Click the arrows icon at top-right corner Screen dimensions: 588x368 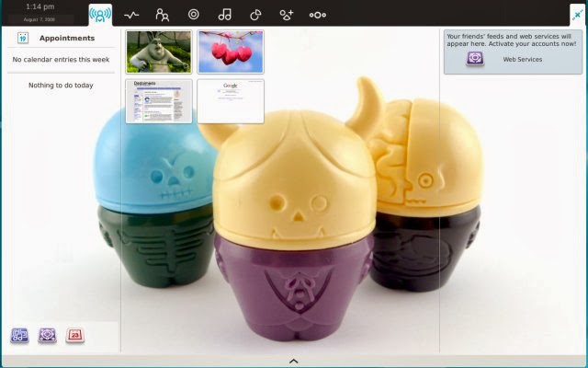tap(578, 15)
